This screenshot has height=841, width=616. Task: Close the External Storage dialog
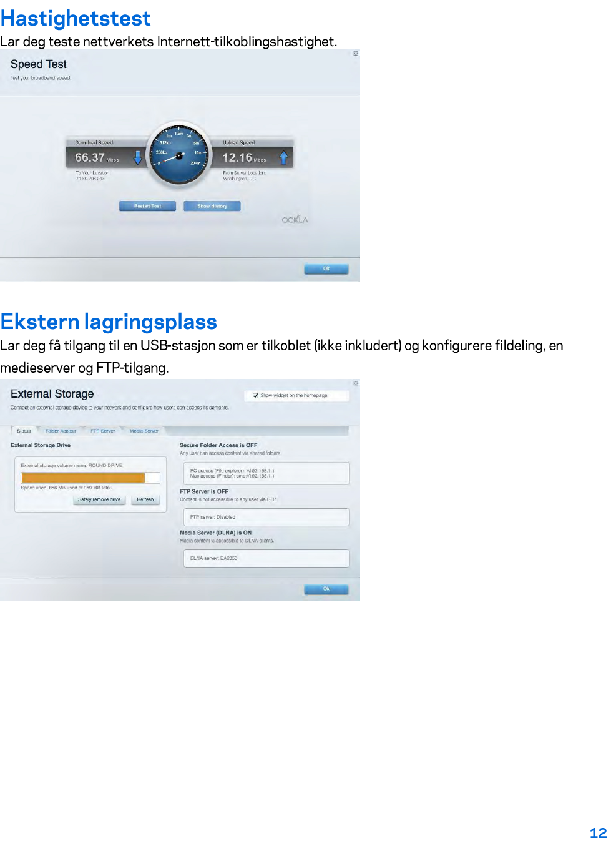(x=356, y=383)
